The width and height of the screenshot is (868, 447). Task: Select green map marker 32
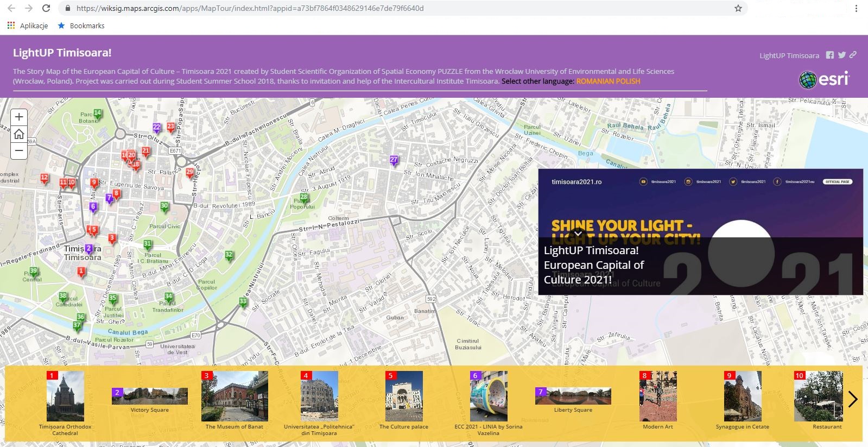(229, 256)
